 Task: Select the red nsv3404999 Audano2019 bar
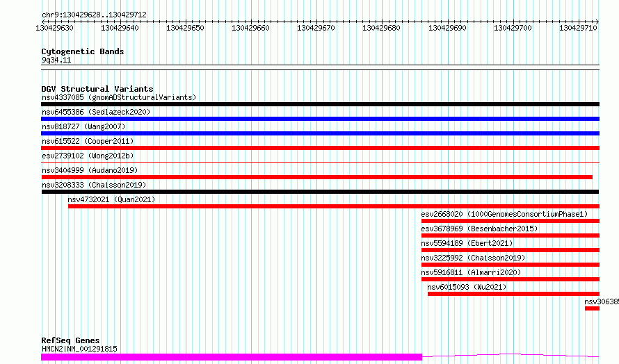click(x=316, y=177)
